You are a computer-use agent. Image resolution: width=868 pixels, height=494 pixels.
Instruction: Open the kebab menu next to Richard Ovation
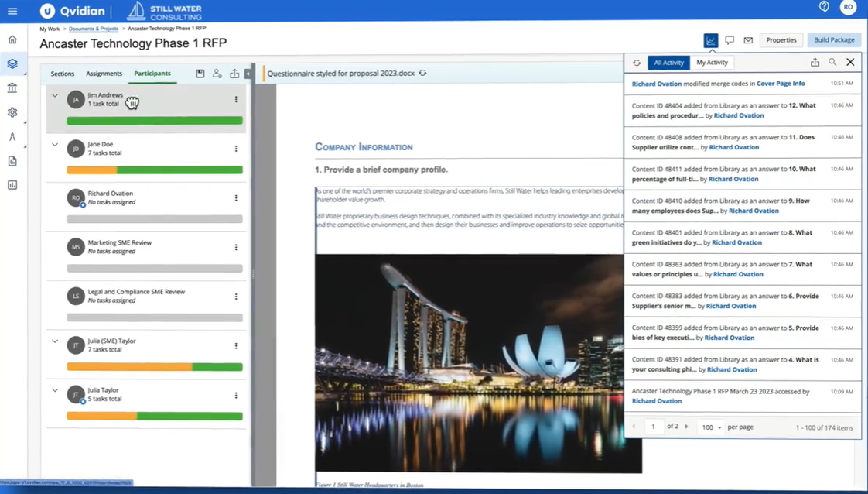tap(236, 197)
